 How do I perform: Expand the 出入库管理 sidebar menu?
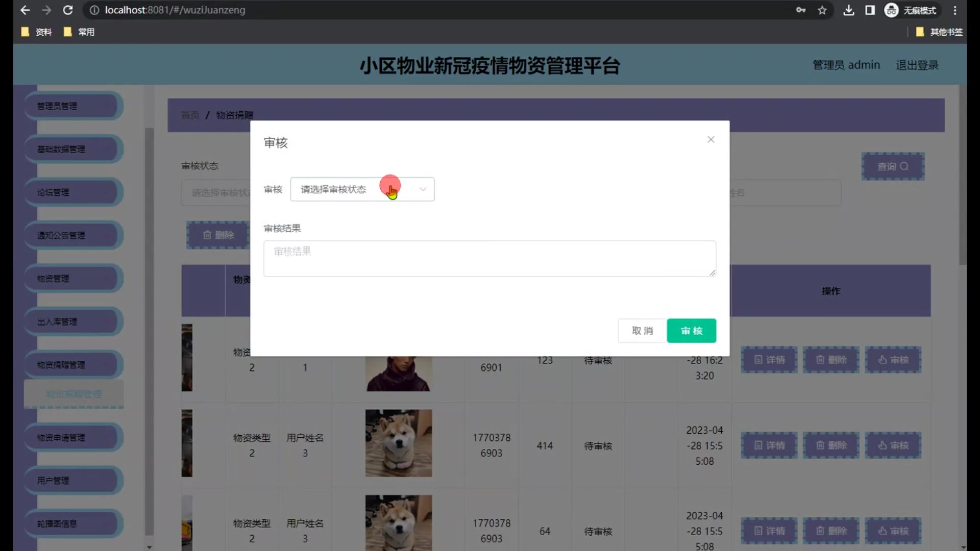pyautogui.click(x=73, y=321)
